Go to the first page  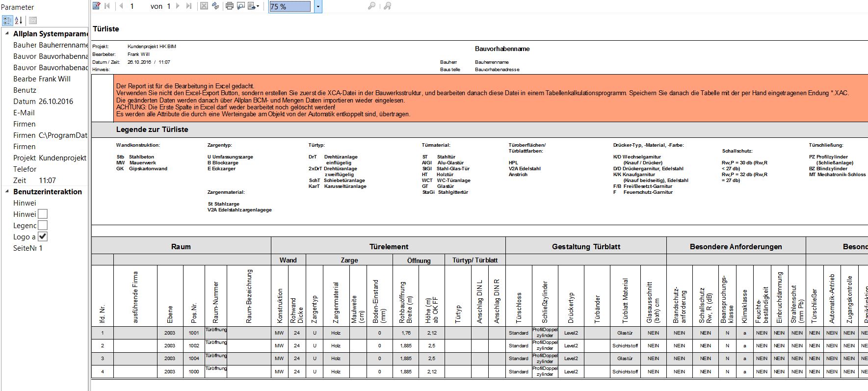pos(107,6)
